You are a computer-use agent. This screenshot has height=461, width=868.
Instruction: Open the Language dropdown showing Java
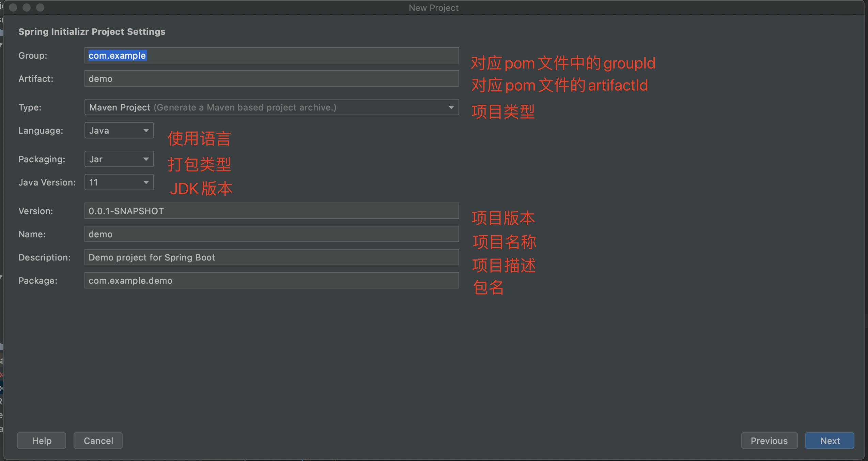[119, 131]
